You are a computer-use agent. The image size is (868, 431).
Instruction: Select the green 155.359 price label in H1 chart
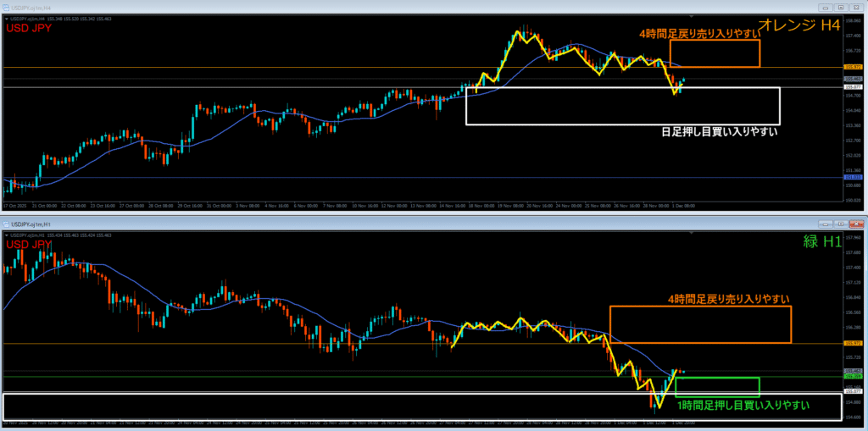[x=851, y=376]
